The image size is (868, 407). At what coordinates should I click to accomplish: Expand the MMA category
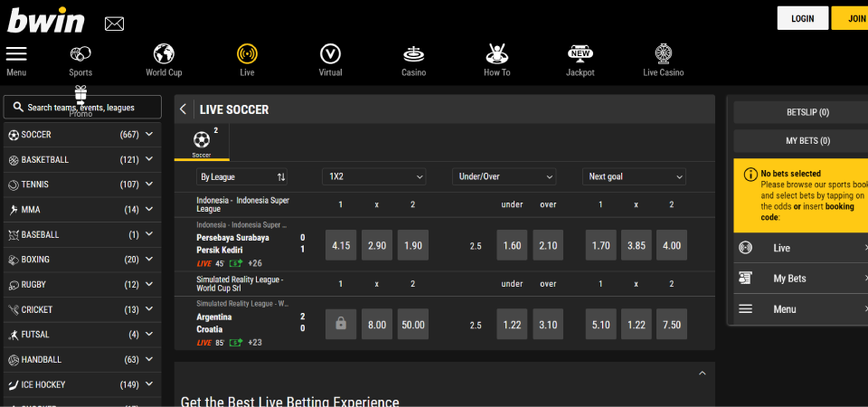(149, 209)
